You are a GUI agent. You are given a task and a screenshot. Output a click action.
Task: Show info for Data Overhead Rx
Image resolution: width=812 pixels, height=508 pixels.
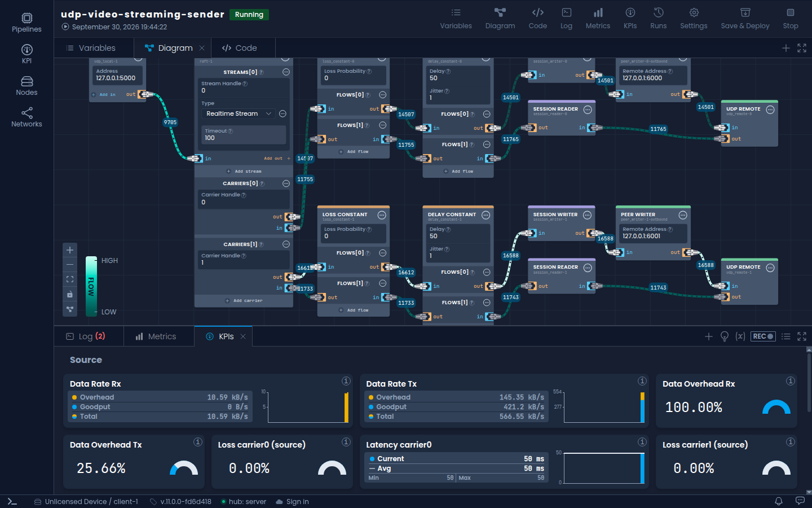pos(791,381)
